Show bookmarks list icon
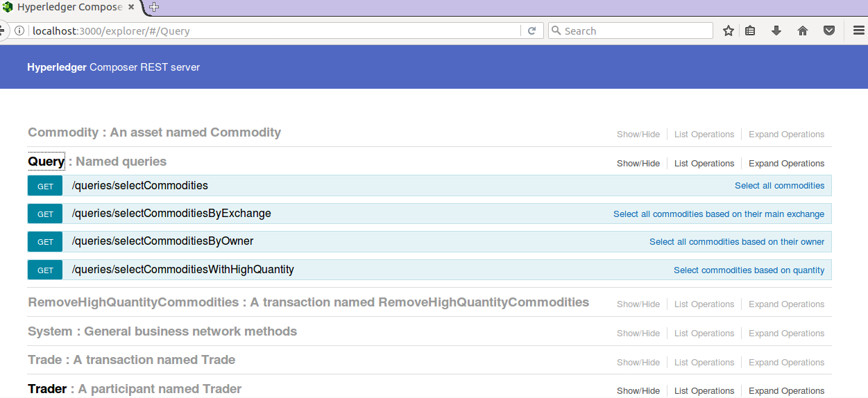Screen dimensions: 868x398 750,31
